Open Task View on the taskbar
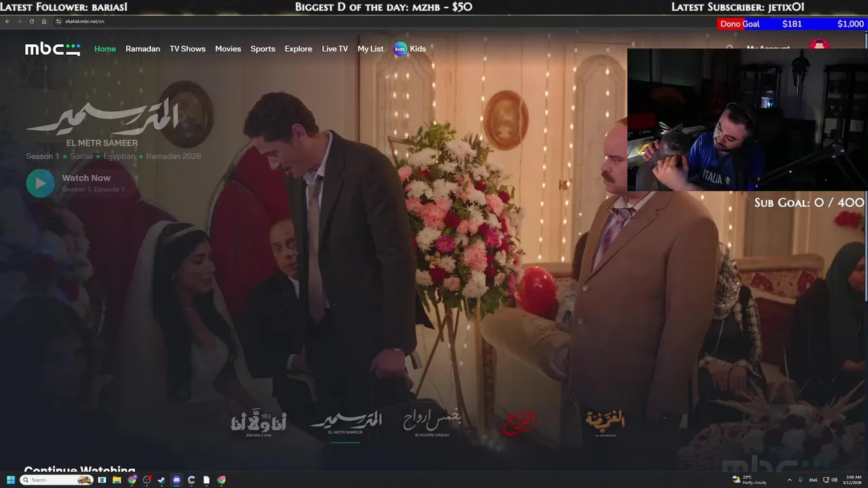Image resolution: width=868 pixels, height=488 pixels. [x=102, y=480]
